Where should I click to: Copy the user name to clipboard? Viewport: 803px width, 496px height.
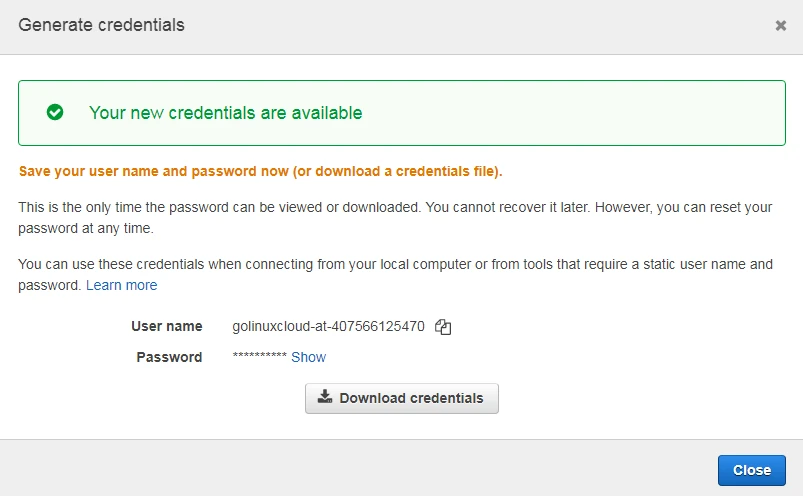point(444,327)
